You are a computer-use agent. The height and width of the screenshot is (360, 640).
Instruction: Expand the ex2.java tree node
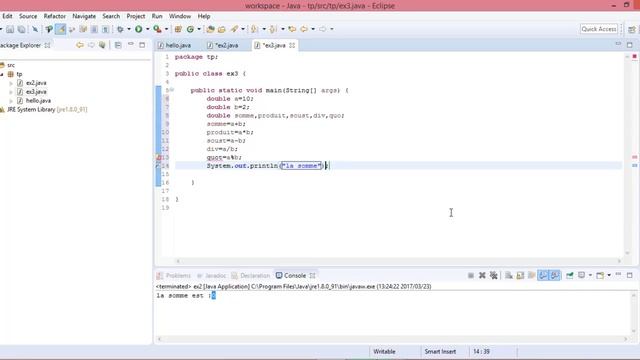pos(11,83)
